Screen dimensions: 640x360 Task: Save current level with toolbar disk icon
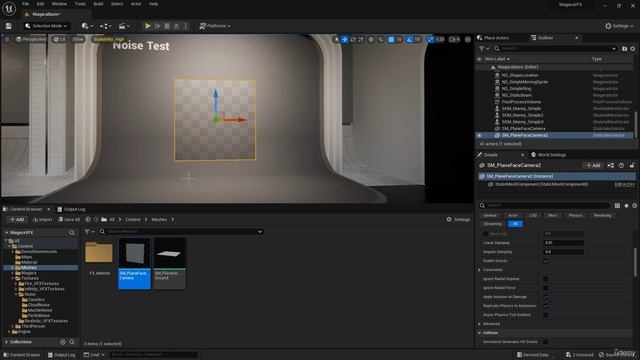pyautogui.click(x=9, y=26)
